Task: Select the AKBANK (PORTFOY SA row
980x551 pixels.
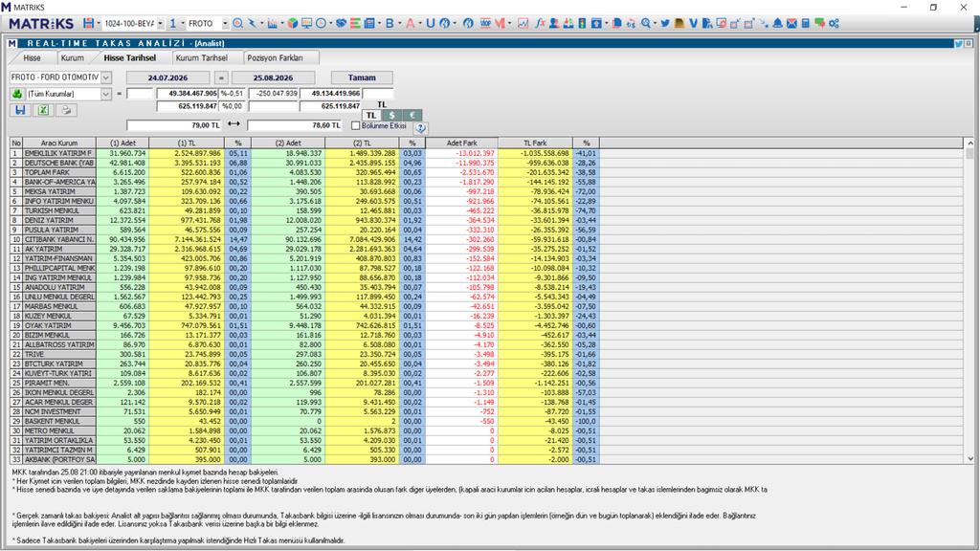Action: click(59, 459)
